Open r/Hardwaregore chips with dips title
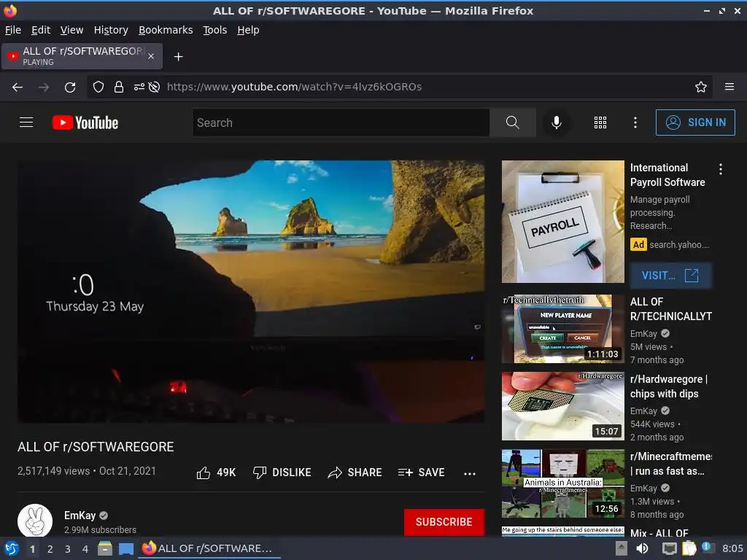Screen dimensions: 747x560 point(668,386)
